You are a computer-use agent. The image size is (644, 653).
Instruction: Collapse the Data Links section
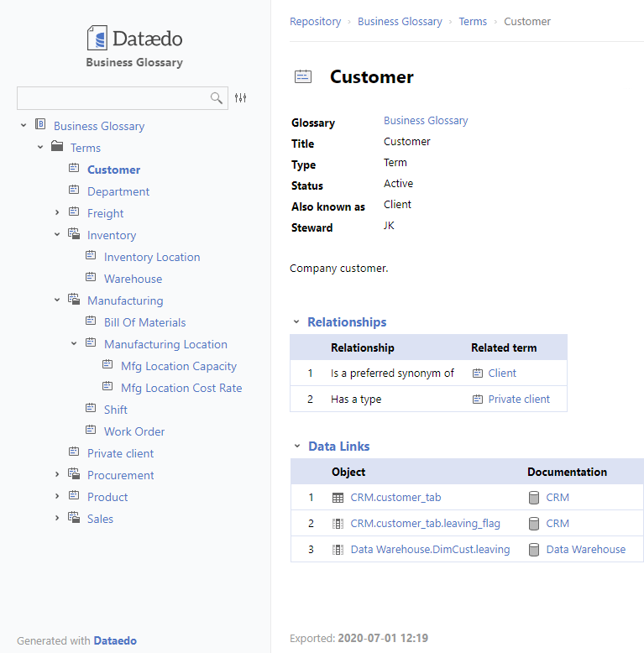click(x=296, y=447)
